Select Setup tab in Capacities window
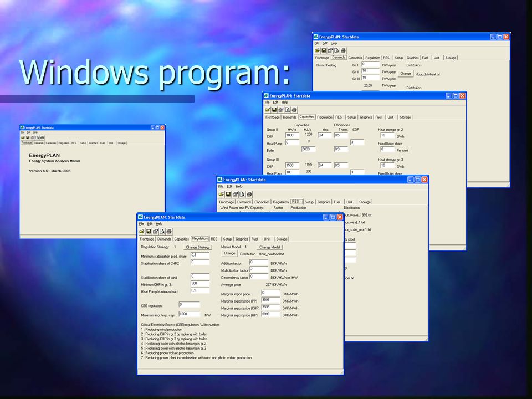 [x=351, y=117]
